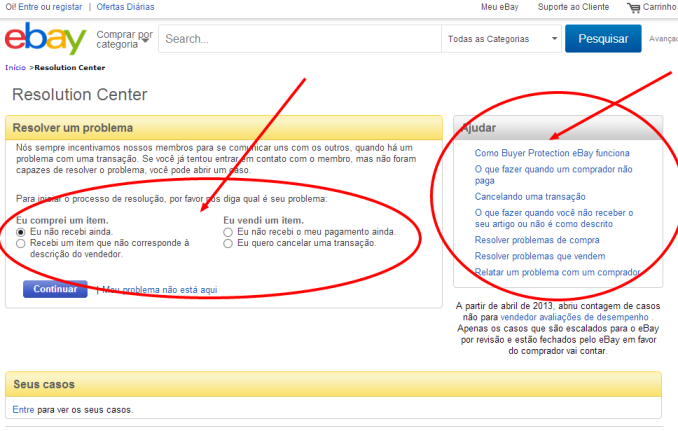Open "Cancelando uma transação" help link
The image size is (678, 431).
tap(530, 197)
